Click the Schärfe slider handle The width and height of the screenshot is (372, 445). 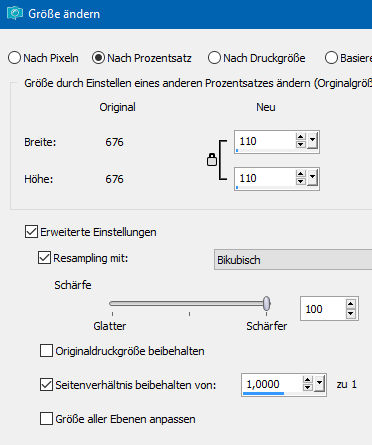click(266, 304)
